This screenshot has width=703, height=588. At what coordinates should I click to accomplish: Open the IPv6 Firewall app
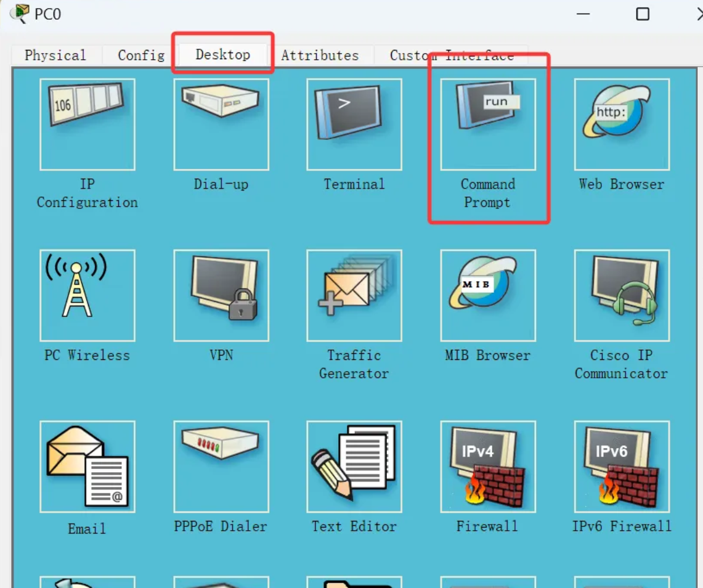click(622, 467)
